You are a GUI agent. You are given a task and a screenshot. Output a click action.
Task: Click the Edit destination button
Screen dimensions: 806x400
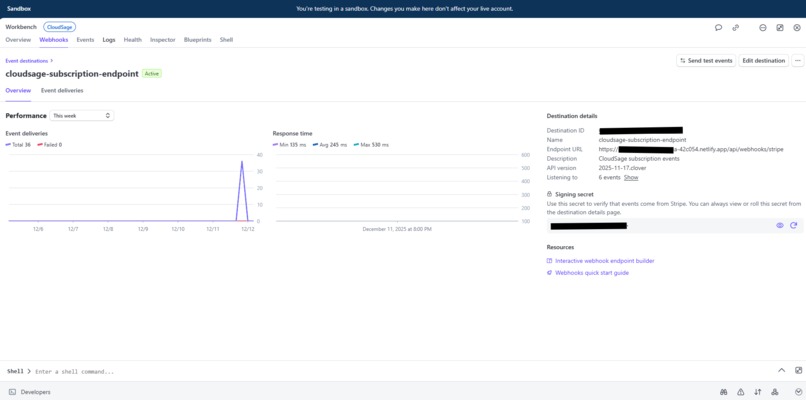[764, 61]
